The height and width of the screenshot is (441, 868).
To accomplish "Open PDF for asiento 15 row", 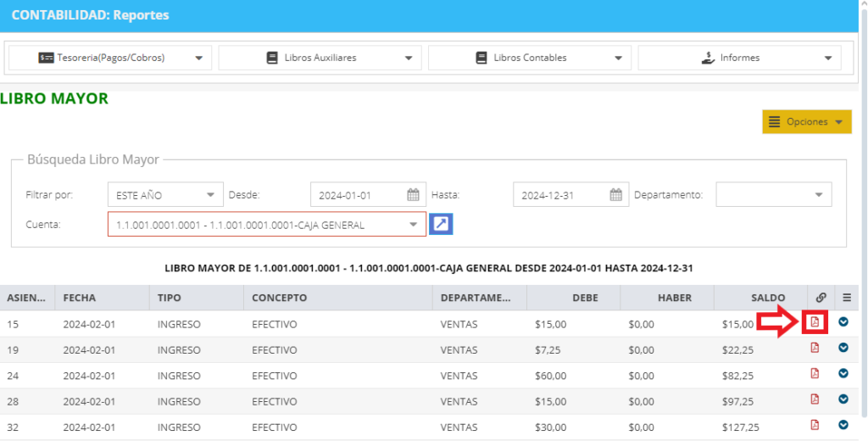I will [815, 322].
